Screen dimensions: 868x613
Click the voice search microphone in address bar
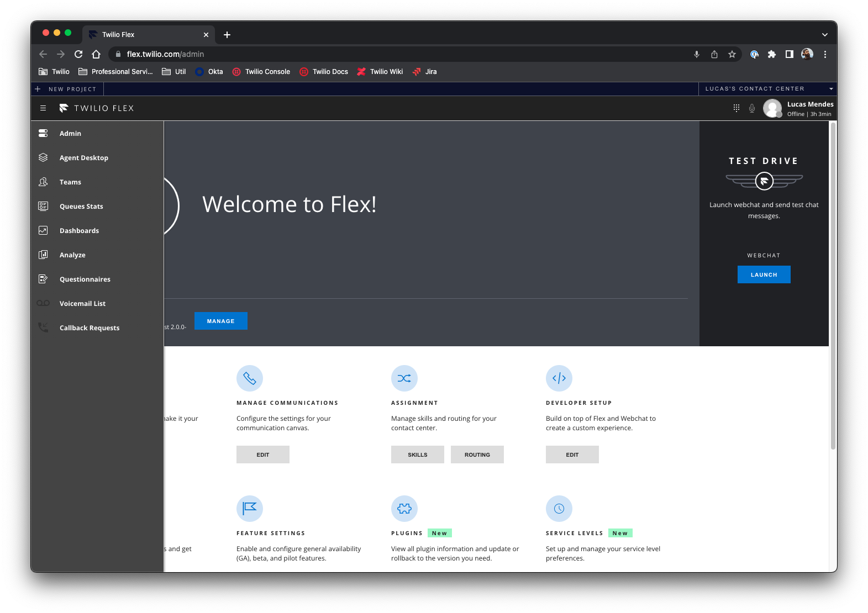pyautogui.click(x=697, y=54)
